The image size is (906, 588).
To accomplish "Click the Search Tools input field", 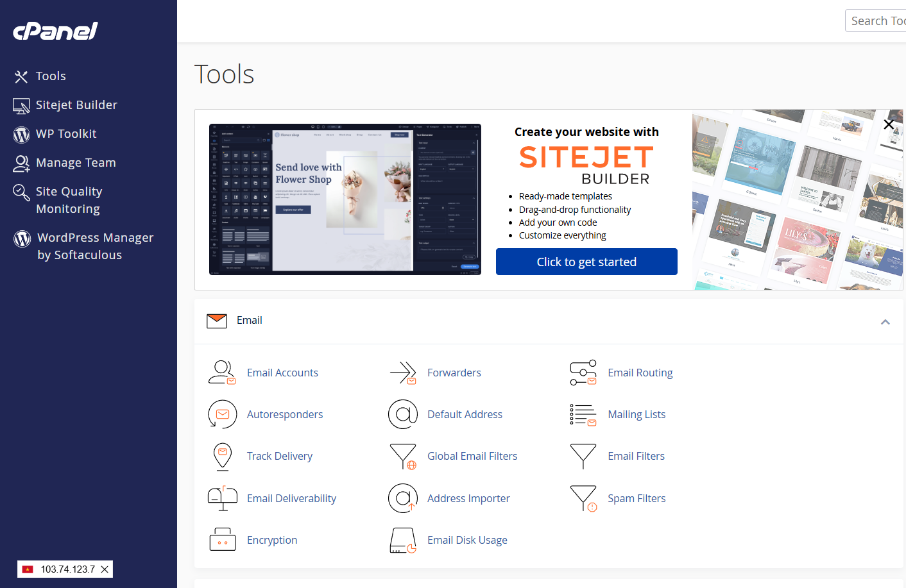I will [876, 21].
